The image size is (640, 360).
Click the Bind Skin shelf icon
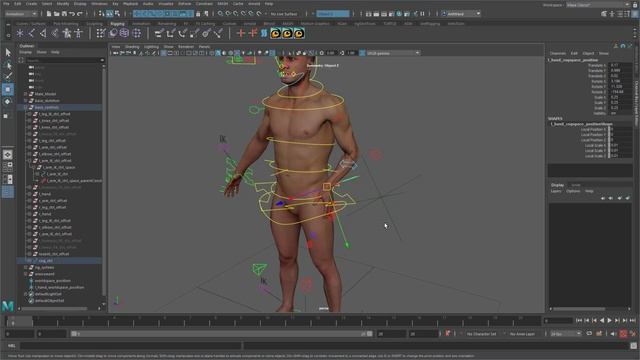55,33
